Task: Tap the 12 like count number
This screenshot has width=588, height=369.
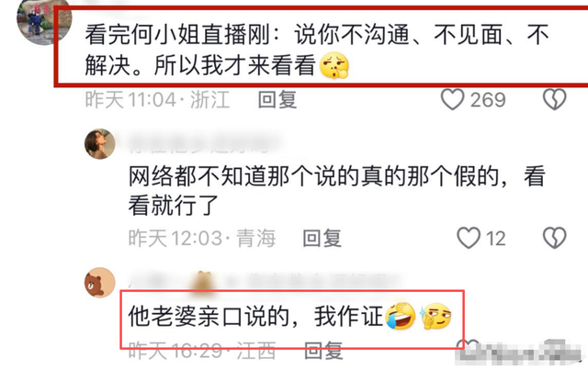Action: coord(496,239)
